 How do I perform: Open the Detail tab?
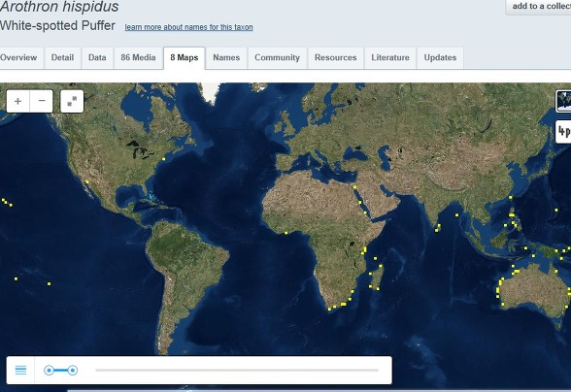(x=62, y=58)
